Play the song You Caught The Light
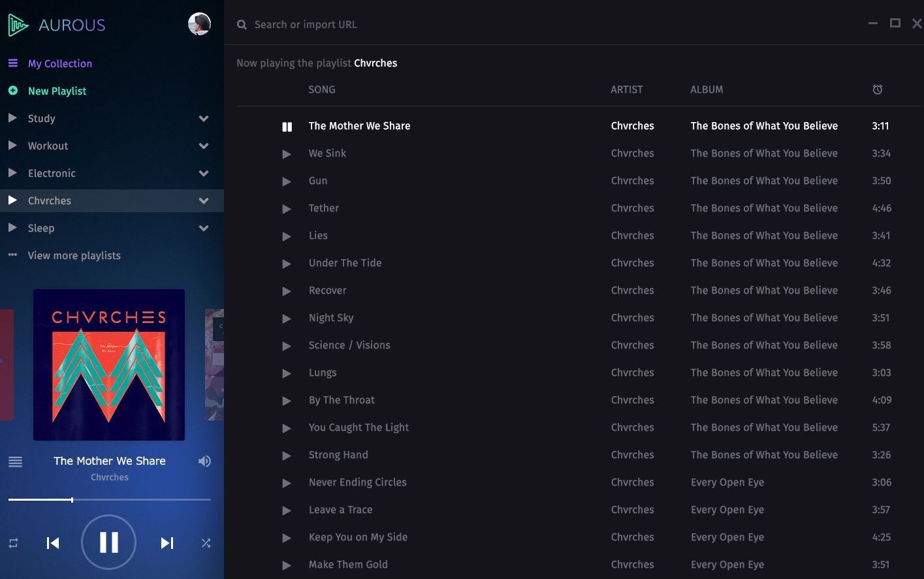This screenshot has height=579, width=924. pyautogui.click(x=287, y=428)
